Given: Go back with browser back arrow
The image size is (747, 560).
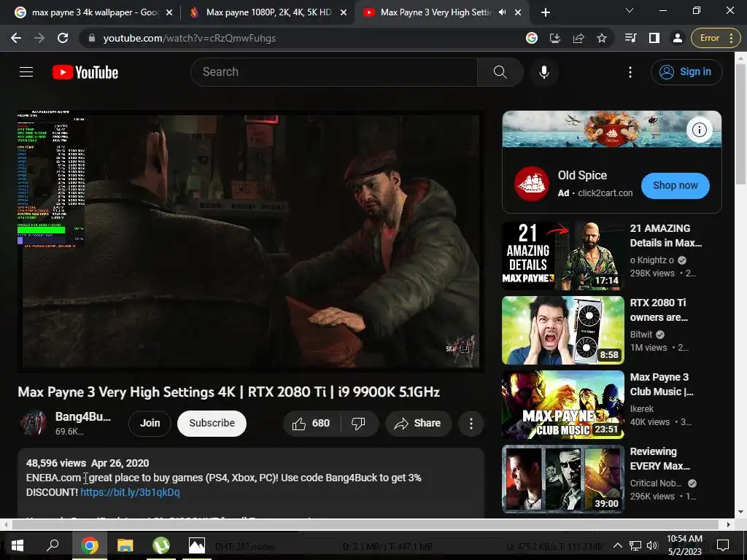Looking at the screenshot, I should click(x=16, y=38).
